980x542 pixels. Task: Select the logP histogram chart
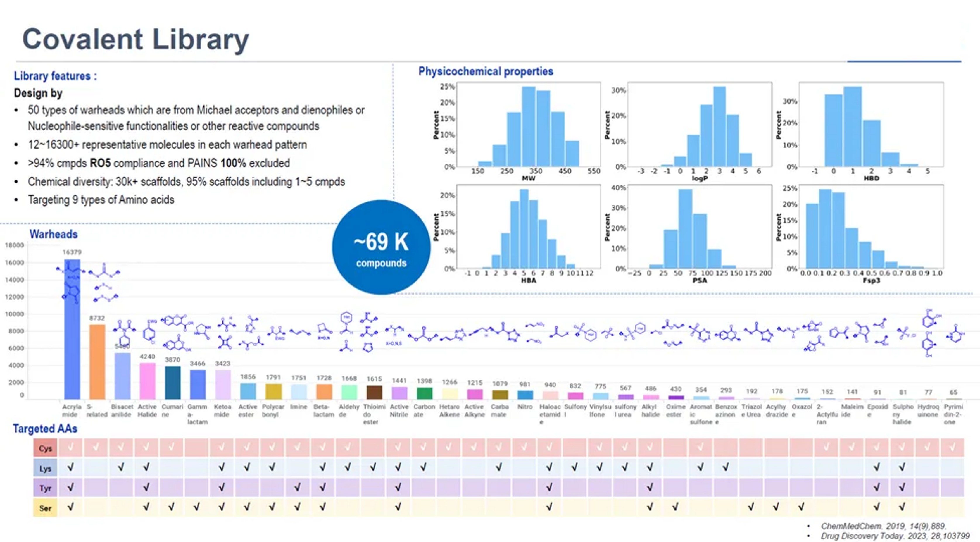pyautogui.click(x=700, y=125)
